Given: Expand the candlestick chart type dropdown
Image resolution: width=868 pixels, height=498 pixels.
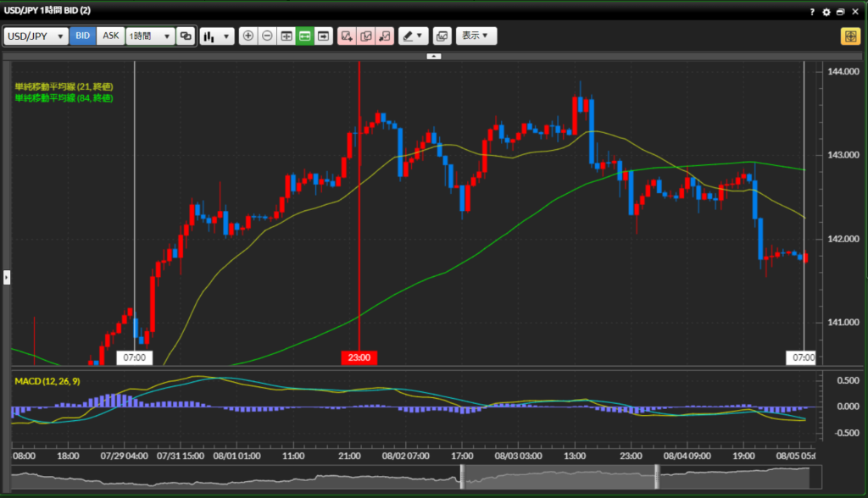Looking at the screenshot, I should (217, 36).
